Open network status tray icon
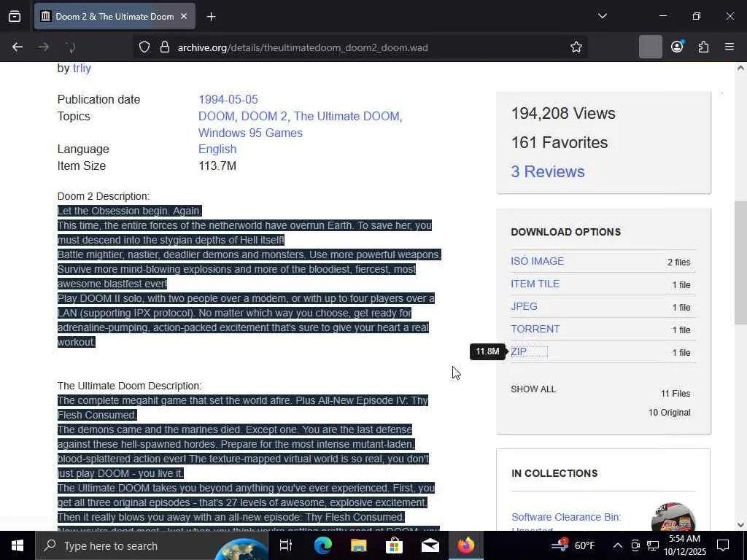 point(653,545)
